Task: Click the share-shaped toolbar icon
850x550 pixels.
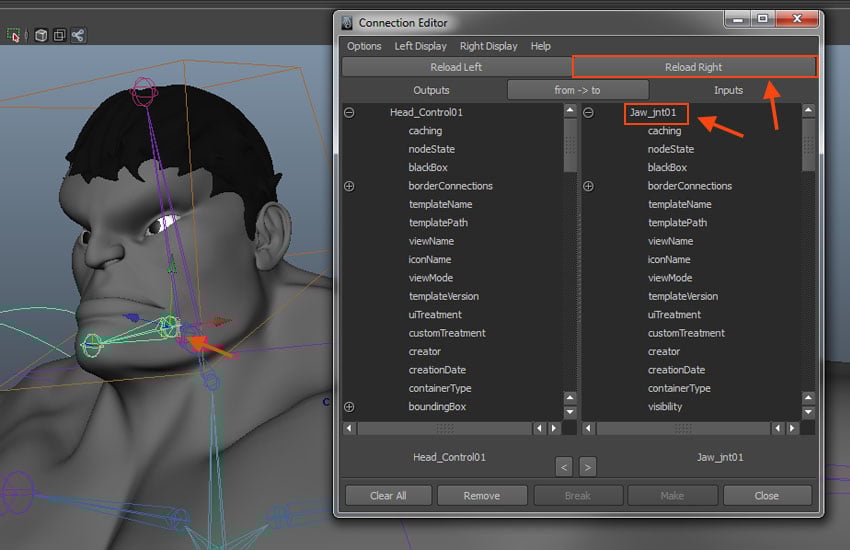Action: point(77,35)
